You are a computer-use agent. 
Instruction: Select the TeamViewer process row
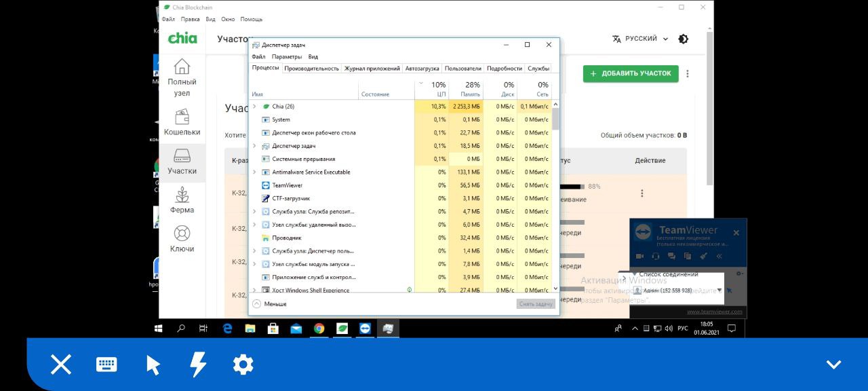[400, 185]
